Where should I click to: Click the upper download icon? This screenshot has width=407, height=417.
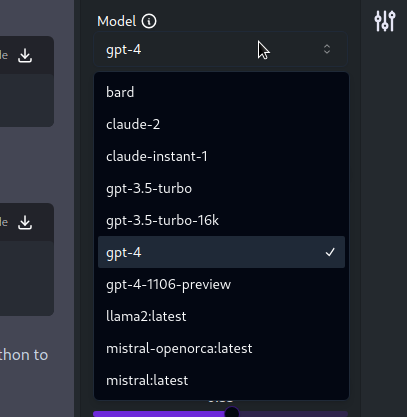25,55
